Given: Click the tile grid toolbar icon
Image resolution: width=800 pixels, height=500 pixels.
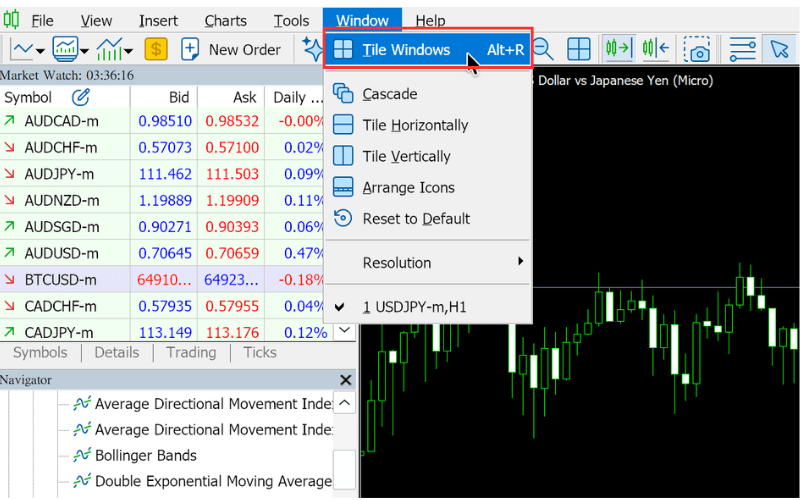Looking at the screenshot, I should pos(579,49).
